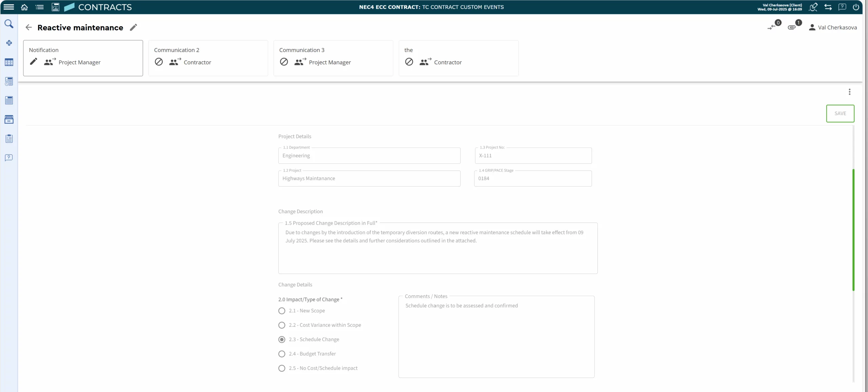Click the plus add icon in sidebar
The width and height of the screenshot is (868, 392).
pyautogui.click(x=9, y=43)
